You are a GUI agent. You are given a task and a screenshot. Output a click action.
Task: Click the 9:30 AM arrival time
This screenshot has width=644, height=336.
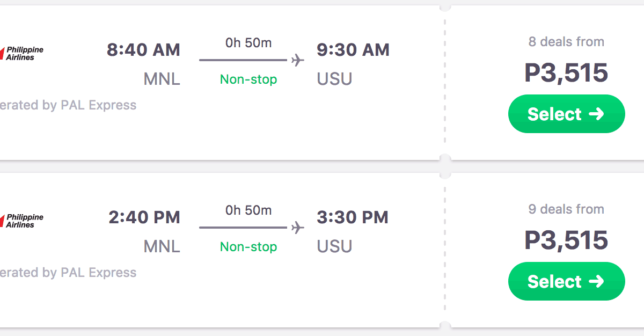[353, 50]
